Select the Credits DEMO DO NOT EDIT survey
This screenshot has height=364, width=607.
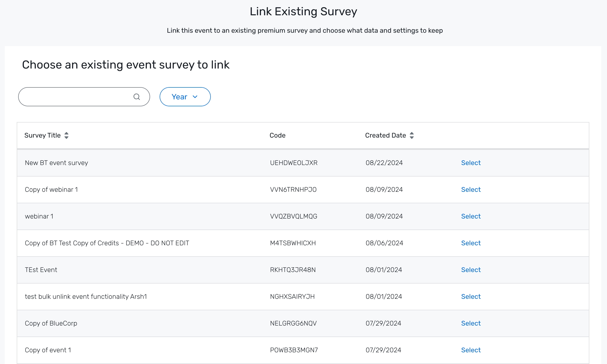pos(471,243)
